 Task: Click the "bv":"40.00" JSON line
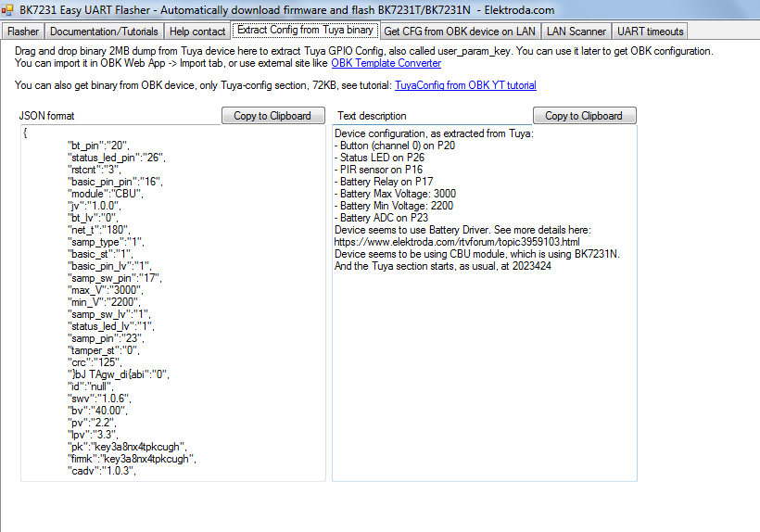(x=97, y=411)
